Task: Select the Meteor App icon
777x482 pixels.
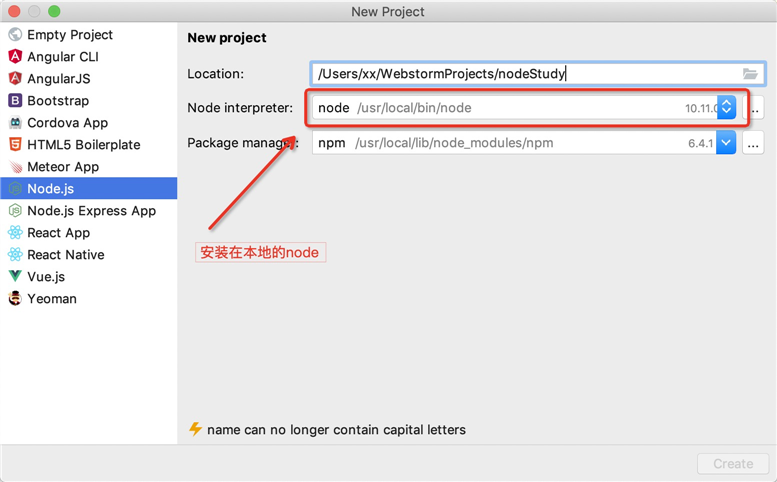Action: [15, 166]
